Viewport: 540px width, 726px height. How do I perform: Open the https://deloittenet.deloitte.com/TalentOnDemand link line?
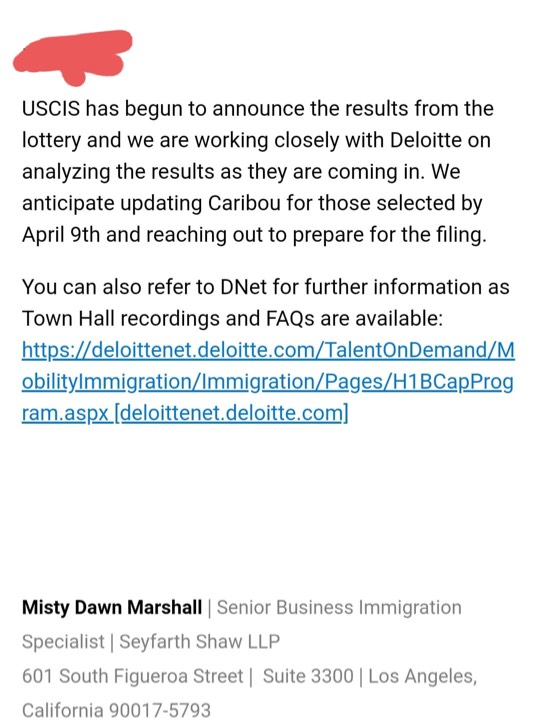(x=268, y=350)
